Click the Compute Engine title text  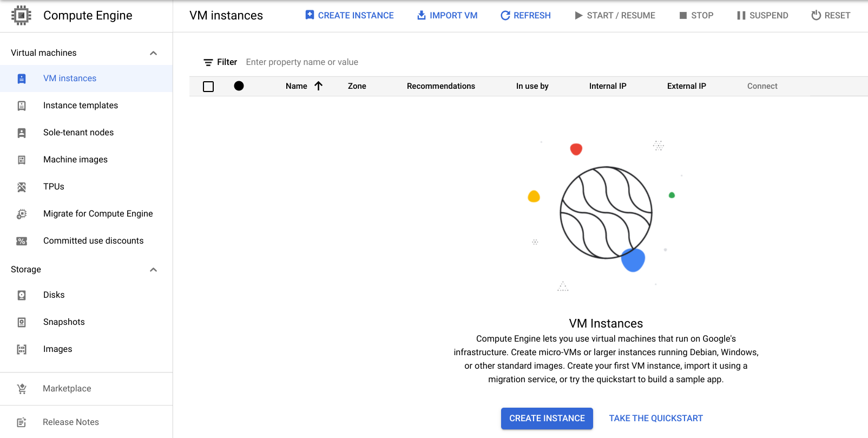coord(88,15)
